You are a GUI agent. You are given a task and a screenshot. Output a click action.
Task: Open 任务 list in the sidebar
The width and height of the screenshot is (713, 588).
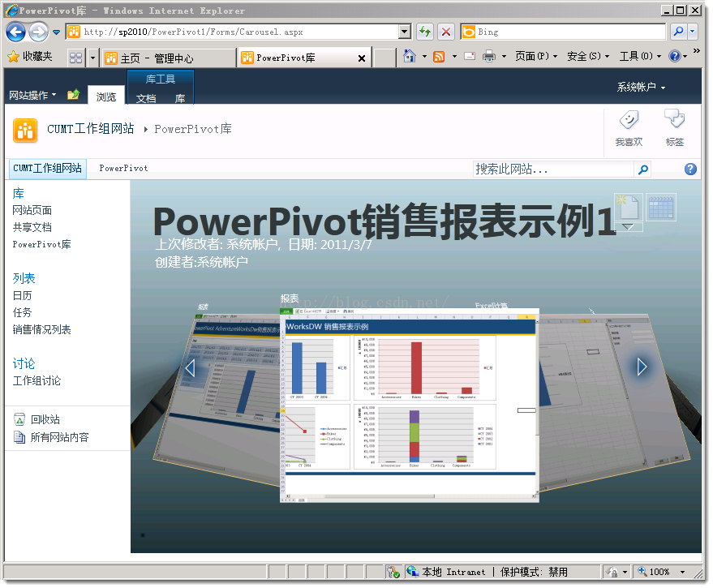pyautogui.click(x=22, y=312)
